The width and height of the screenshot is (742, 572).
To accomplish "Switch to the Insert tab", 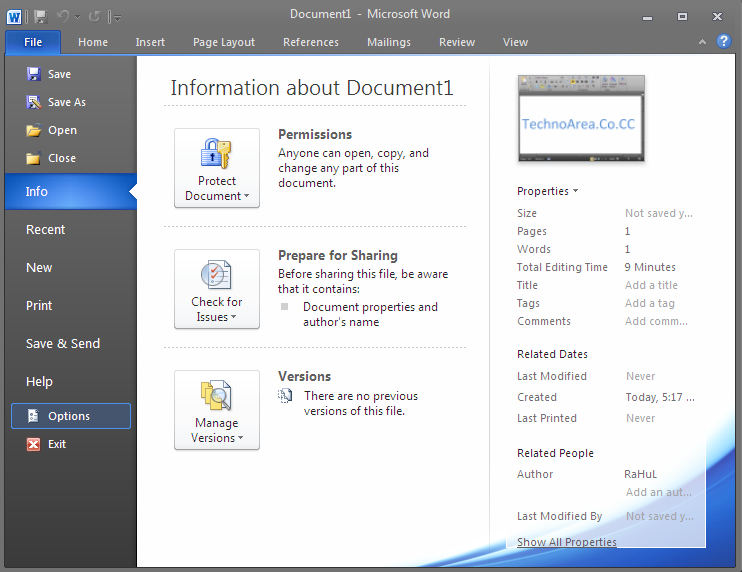I will click(150, 42).
